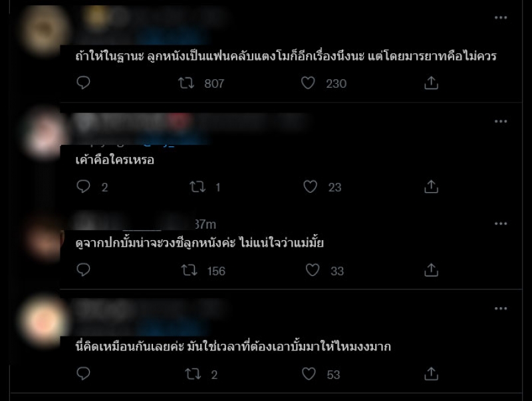Image resolution: width=532 pixels, height=401 pixels.
Task: Like the tweet with 33 likes
Action: click(x=313, y=270)
